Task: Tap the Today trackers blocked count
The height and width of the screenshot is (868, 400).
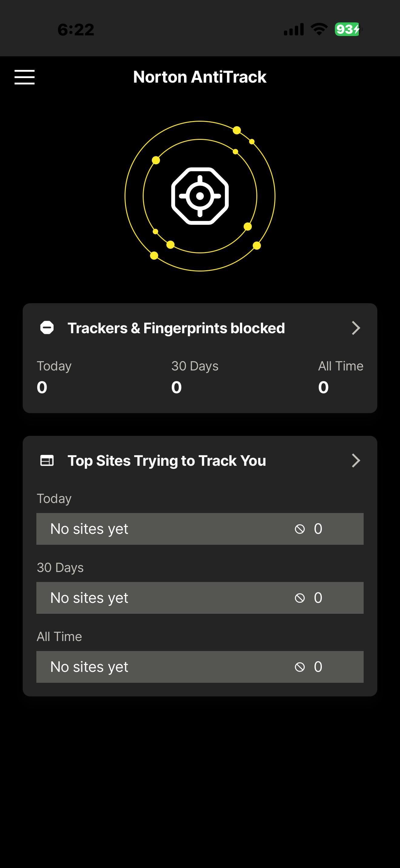Action: point(42,387)
